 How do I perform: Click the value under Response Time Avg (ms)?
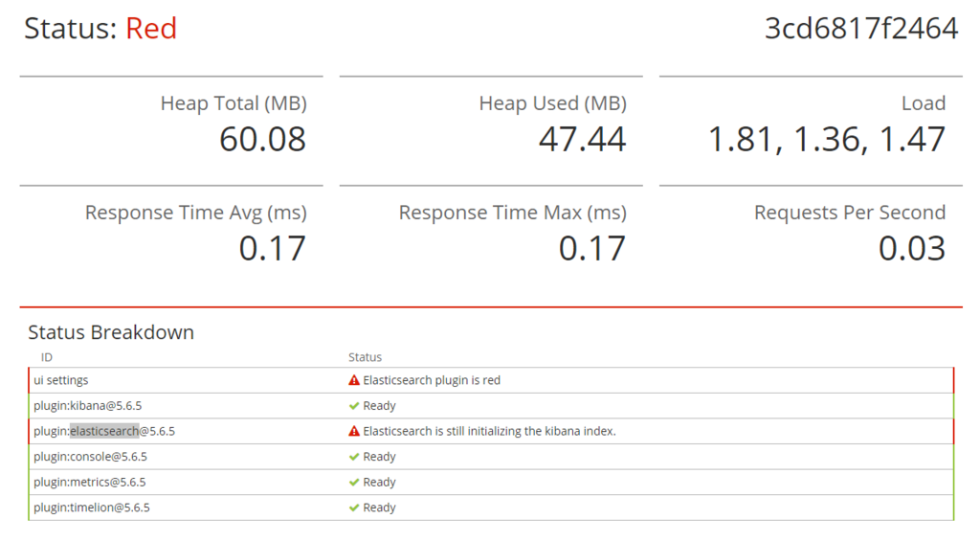(273, 248)
